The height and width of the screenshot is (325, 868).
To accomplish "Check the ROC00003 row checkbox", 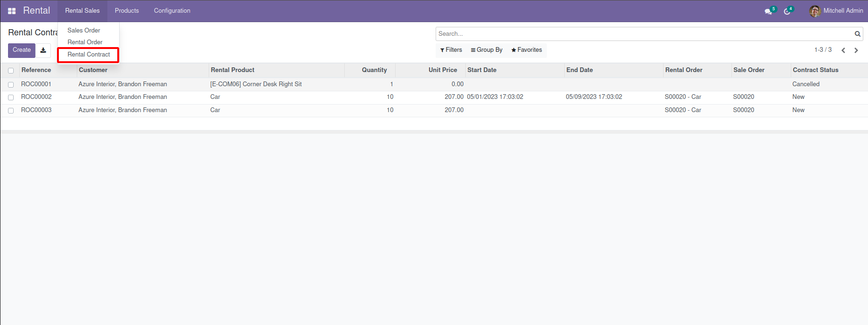I will pos(11,111).
